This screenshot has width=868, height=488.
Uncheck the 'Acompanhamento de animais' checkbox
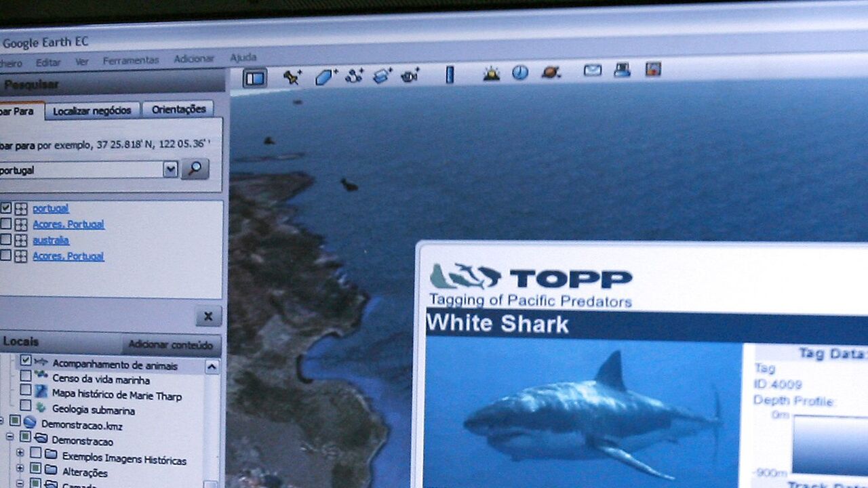(26, 361)
